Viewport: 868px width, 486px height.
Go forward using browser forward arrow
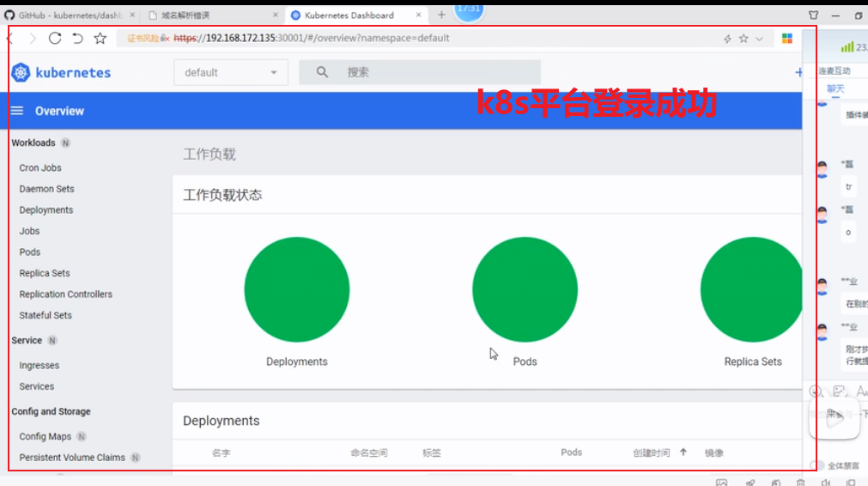click(33, 38)
